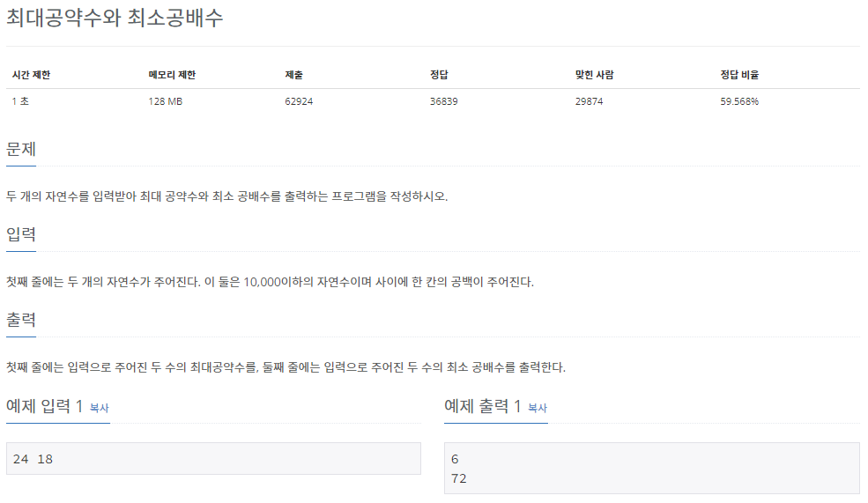Screen dimensions: 868x503
Task: Click the 복사 link beside 예제 출력 1
Action: 538,408
